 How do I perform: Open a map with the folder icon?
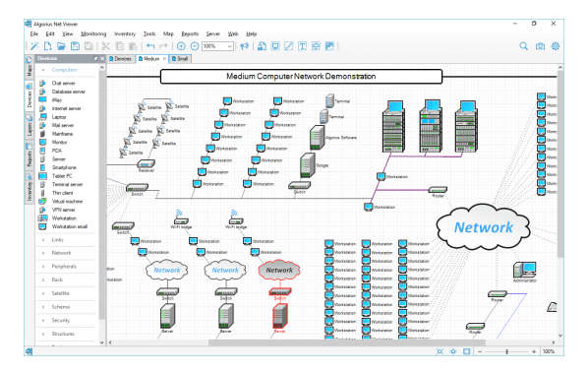[61, 46]
